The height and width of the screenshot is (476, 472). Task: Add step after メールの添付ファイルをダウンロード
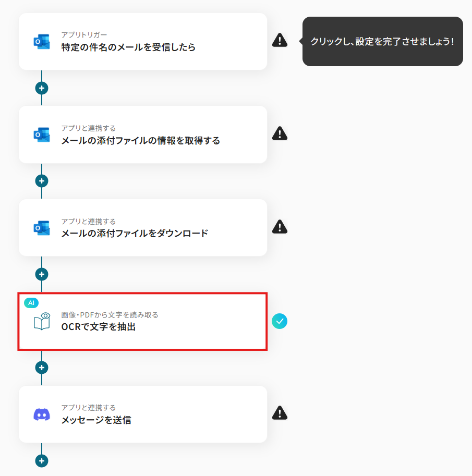point(42,274)
